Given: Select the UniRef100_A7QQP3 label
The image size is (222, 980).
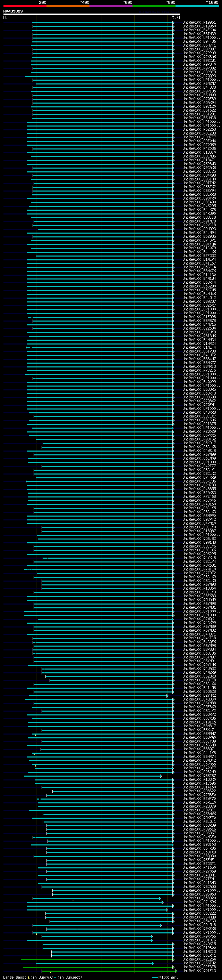Looking at the screenshot, I should tap(199, 76).
